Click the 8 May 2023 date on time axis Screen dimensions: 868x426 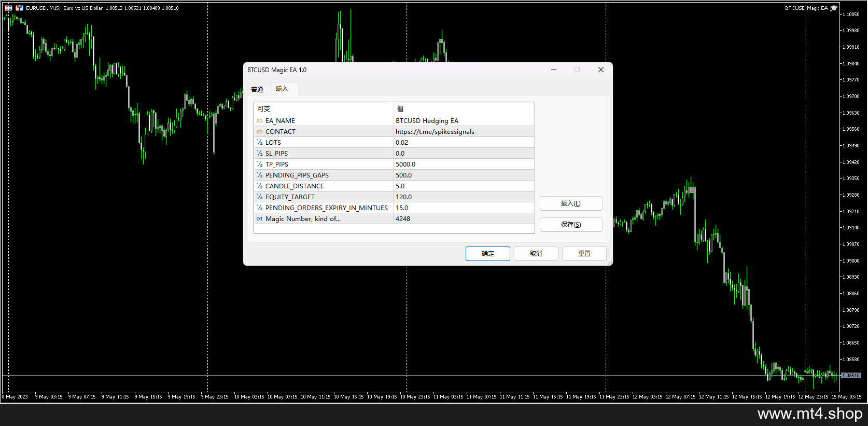click(15, 397)
